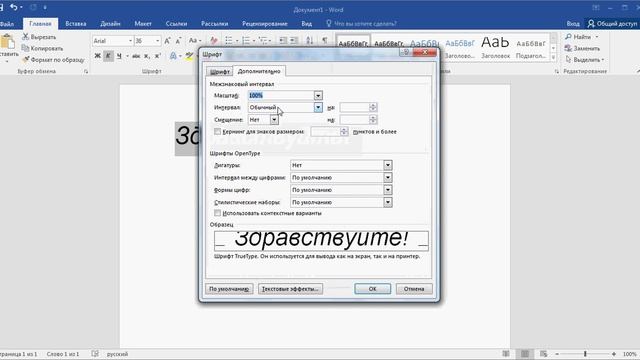Open Текстовые эффекты... button
Viewport: 640px width, 360px height.
coord(290,289)
